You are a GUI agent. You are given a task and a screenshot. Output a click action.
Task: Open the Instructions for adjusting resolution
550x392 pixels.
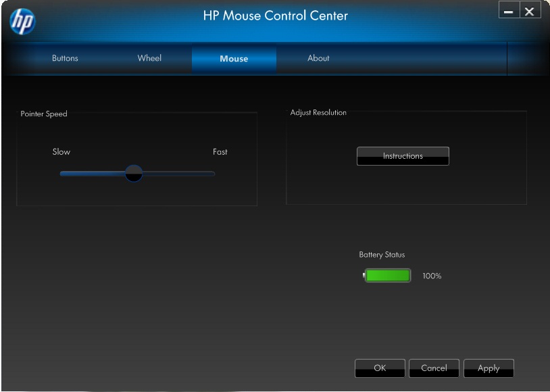tap(403, 156)
